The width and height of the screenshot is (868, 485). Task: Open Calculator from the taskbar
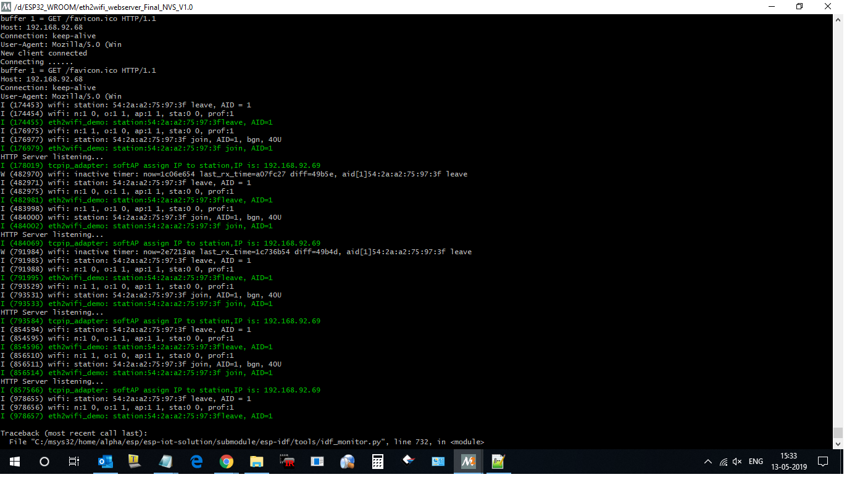[x=378, y=462]
